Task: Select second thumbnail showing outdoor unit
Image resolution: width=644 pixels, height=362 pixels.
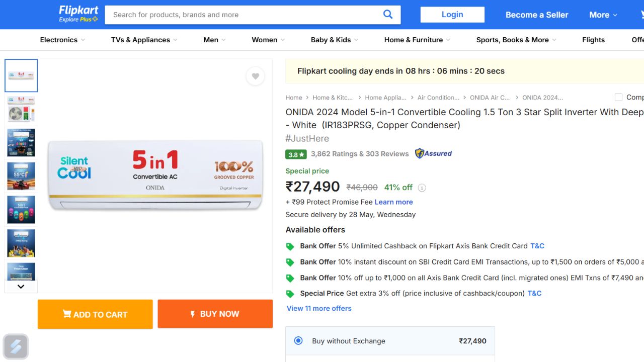Action: [21, 109]
